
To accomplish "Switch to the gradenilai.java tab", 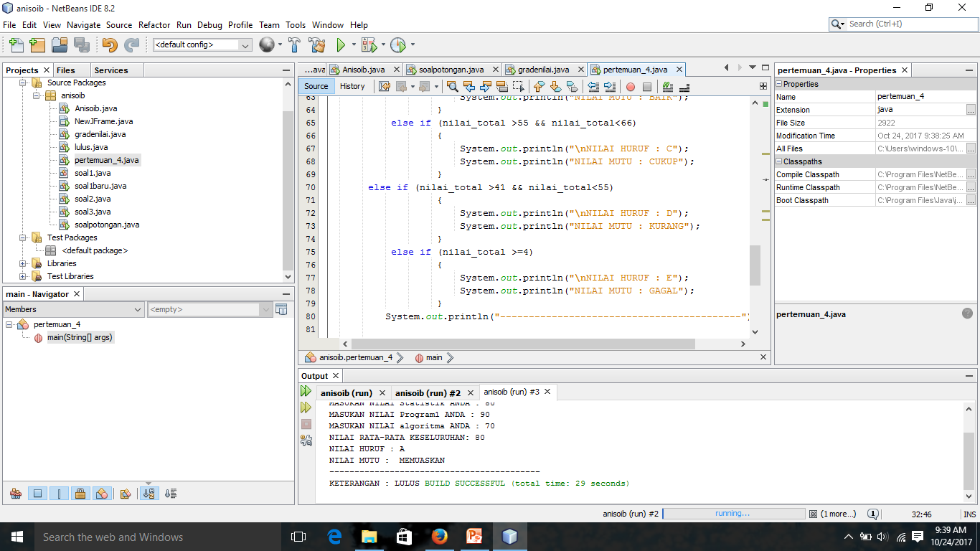I will [544, 70].
